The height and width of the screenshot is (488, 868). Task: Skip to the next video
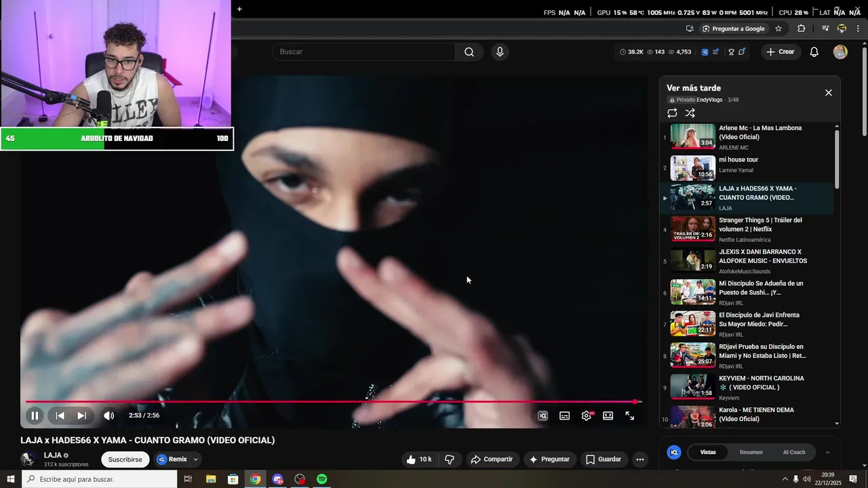tap(81, 415)
